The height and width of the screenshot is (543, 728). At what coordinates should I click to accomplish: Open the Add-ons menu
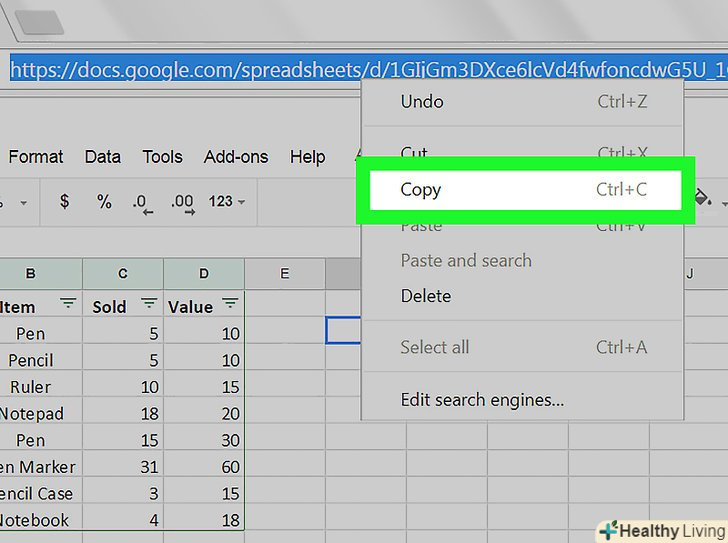[x=236, y=157]
